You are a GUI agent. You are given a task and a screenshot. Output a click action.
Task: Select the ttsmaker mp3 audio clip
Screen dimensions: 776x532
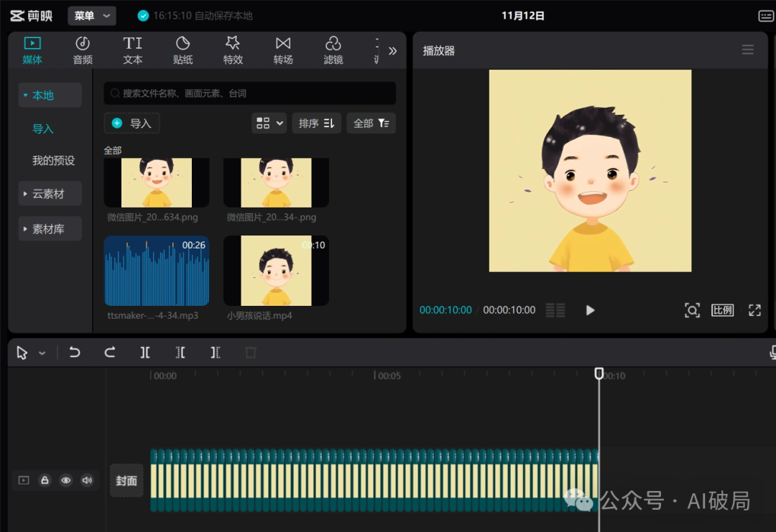click(x=157, y=271)
